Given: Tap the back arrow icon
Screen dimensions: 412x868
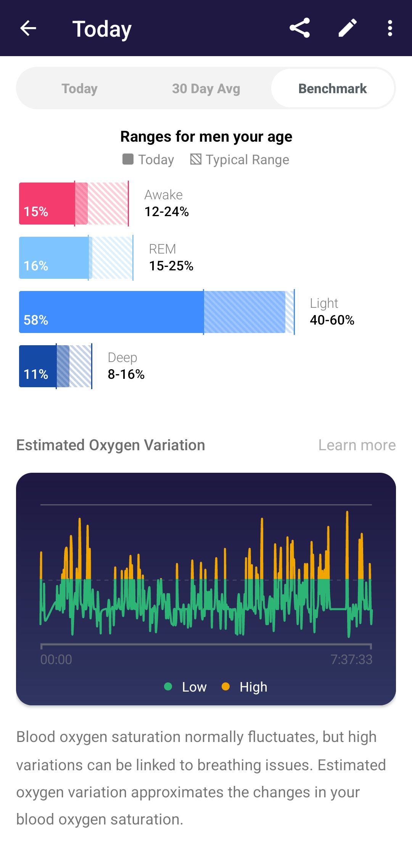Looking at the screenshot, I should pyautogui.click(x=28, y=28).
